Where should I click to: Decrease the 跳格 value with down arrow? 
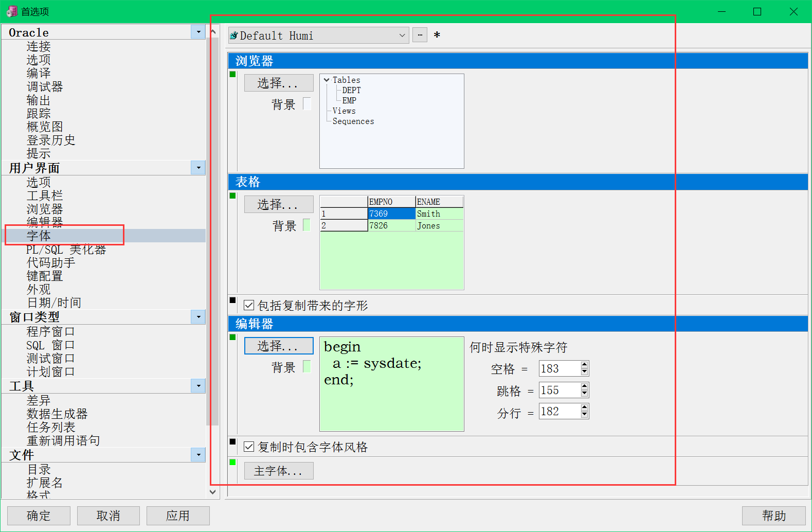point(584,394)
